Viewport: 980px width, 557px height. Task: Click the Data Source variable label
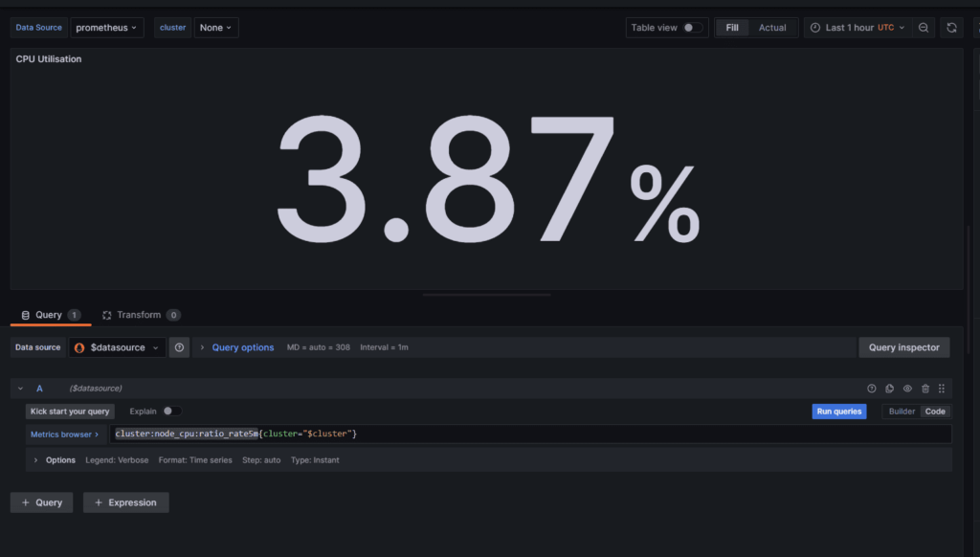click(38, 28)
